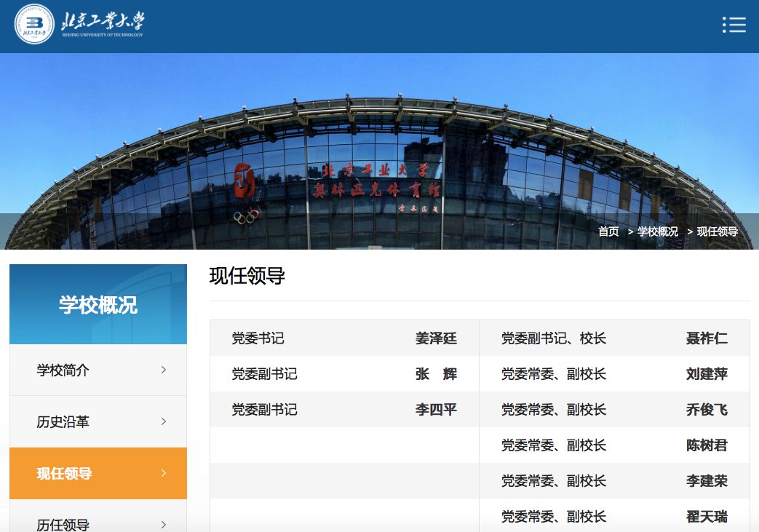Click chevron next to 现任领导
759x532 pixels.
164,474
